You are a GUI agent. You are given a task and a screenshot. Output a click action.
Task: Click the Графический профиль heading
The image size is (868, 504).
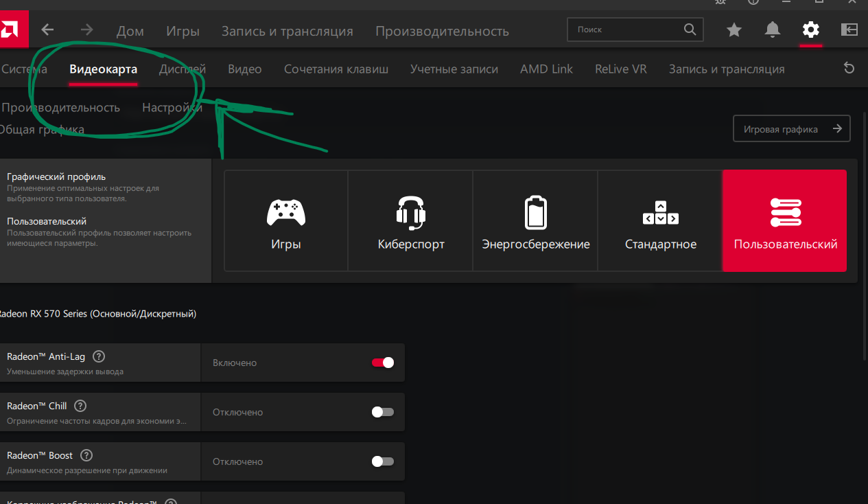pos(56,176)
